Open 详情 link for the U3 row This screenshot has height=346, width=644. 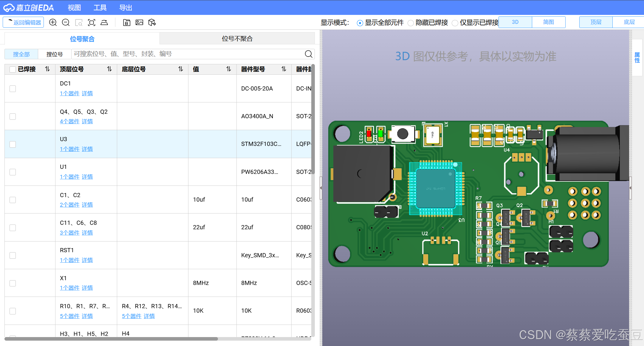(87, 149)
